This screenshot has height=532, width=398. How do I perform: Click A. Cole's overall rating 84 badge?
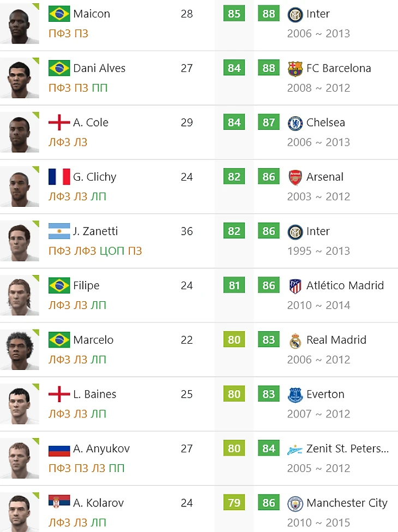(x=234, y=122)
